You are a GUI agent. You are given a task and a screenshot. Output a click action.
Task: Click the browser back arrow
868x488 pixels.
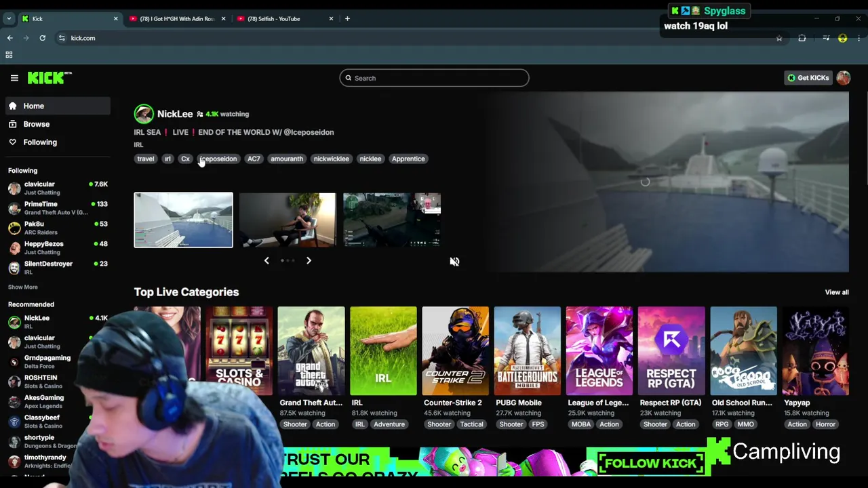tap(9, 38)
